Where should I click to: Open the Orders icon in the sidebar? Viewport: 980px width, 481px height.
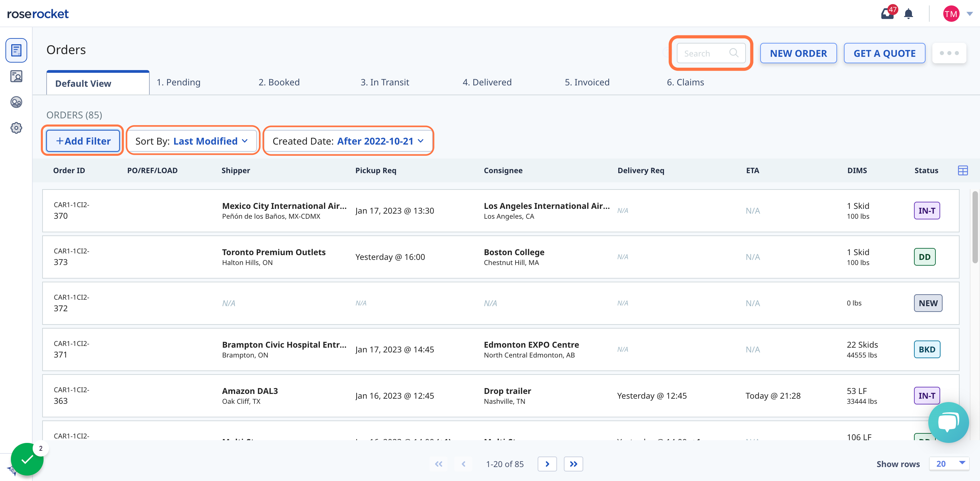pos(16,50)
